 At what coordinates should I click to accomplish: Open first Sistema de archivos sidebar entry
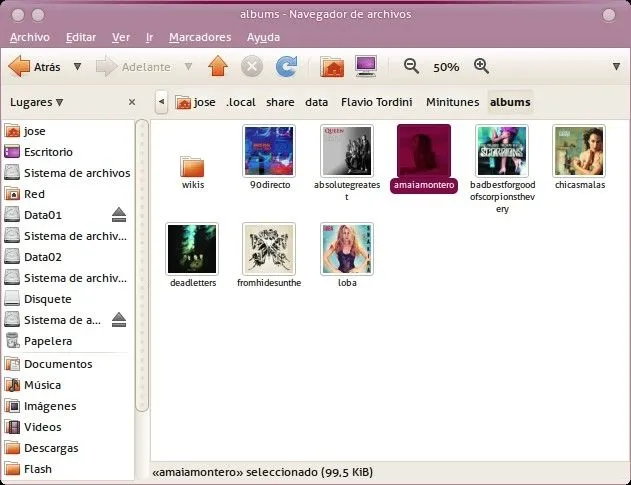(x=68, y=173)
